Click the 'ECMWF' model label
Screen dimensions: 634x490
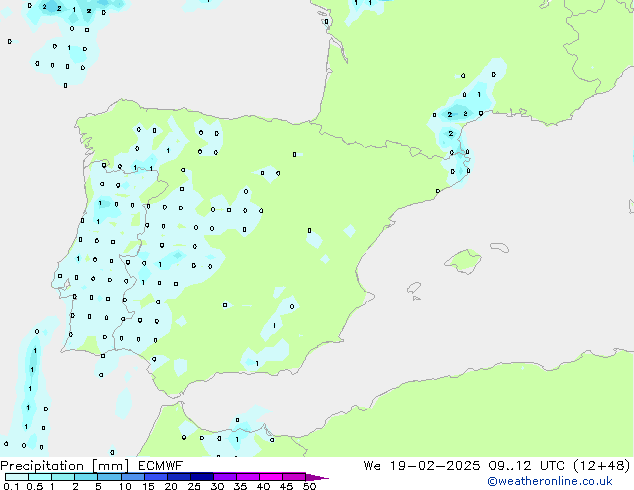click(x=161, y=466)
